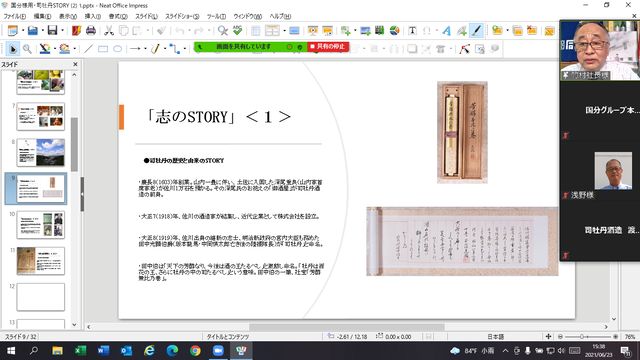Screen dimensions: 640x360
Task: Expand the Lines and Arrows dropdown arrow
Action: point(145,49)
